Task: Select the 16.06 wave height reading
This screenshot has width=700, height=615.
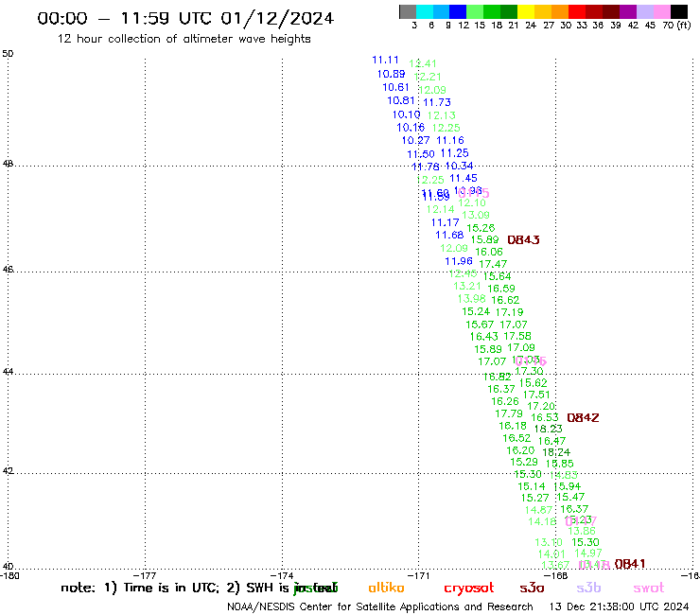Action: point(489,252)
